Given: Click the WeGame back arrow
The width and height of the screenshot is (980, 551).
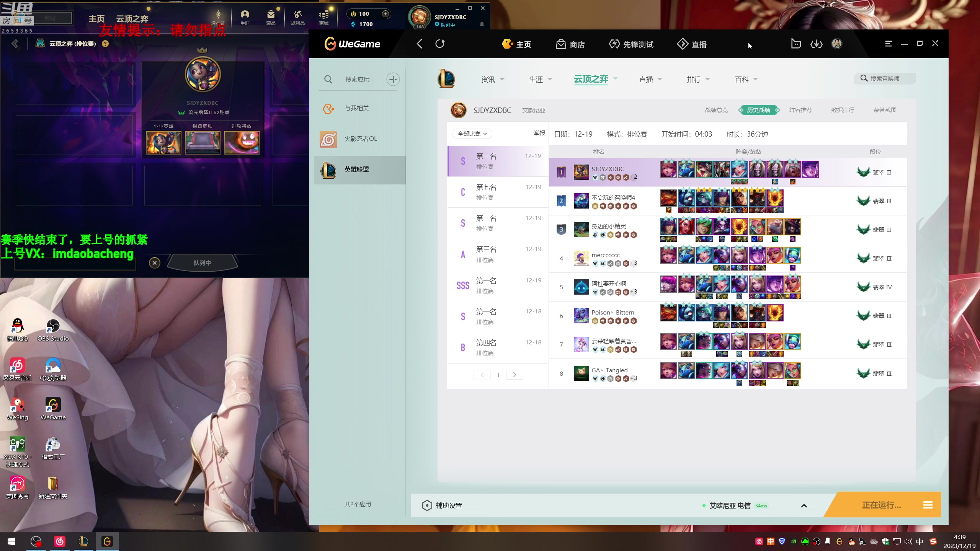Looking at the screenshot, I should (420, 44).
